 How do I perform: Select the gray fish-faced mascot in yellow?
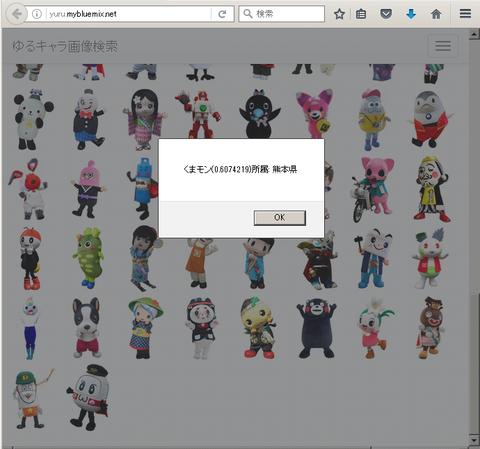[373, 119]
